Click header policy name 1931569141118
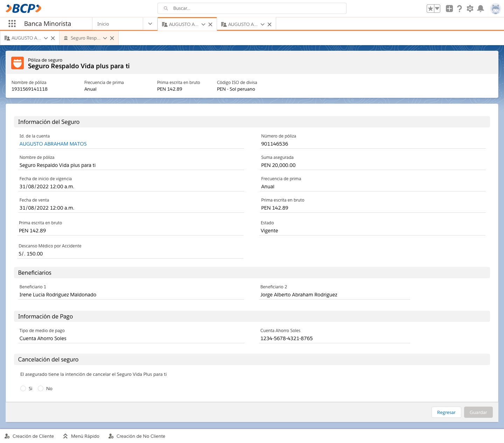This screenshot has width=504, height=443. [x=29, y=89]
